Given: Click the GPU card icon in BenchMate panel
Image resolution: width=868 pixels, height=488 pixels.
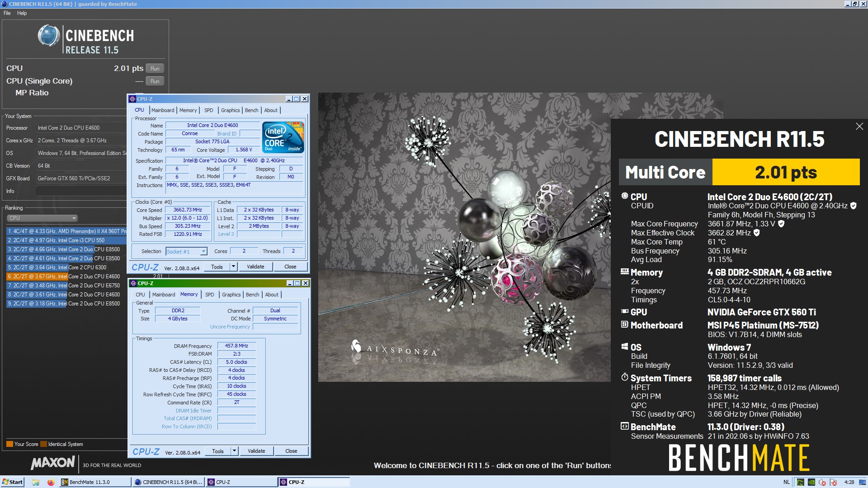Looking at the screenshot, I should 625,311.
